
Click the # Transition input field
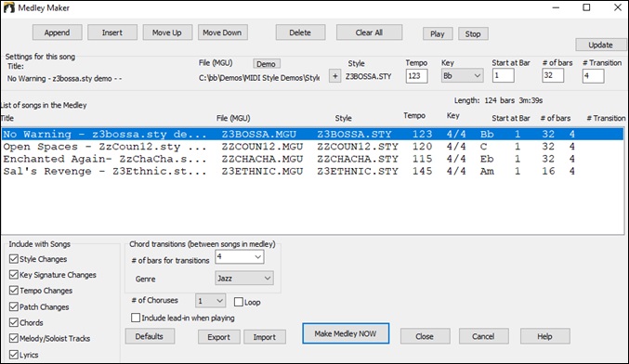coord(593,76)
